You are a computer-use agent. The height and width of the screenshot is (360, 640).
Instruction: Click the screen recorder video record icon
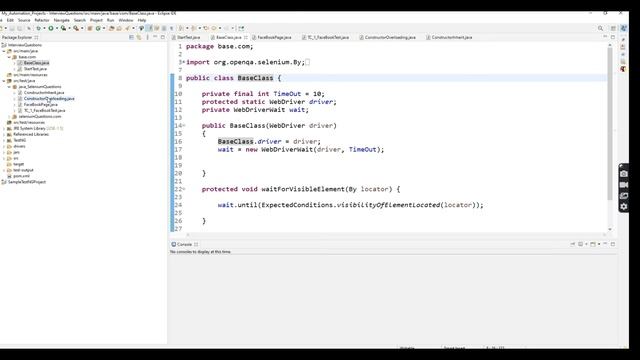(x=624, y=185)
